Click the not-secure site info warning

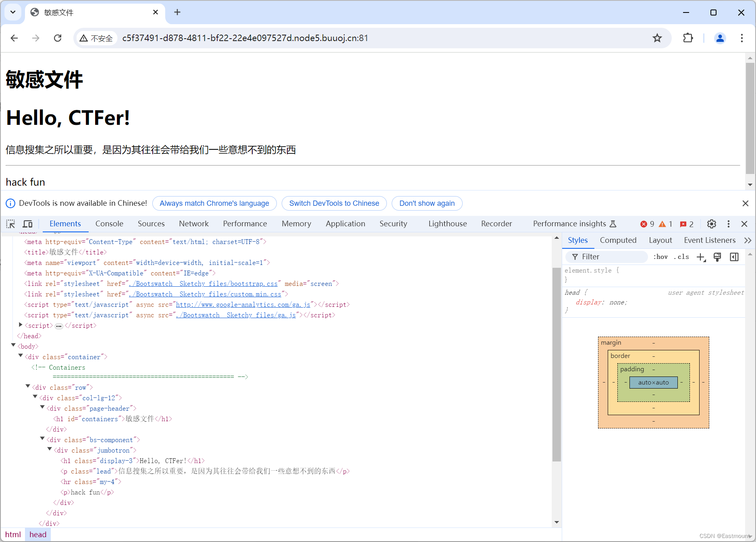pos(96,38)
